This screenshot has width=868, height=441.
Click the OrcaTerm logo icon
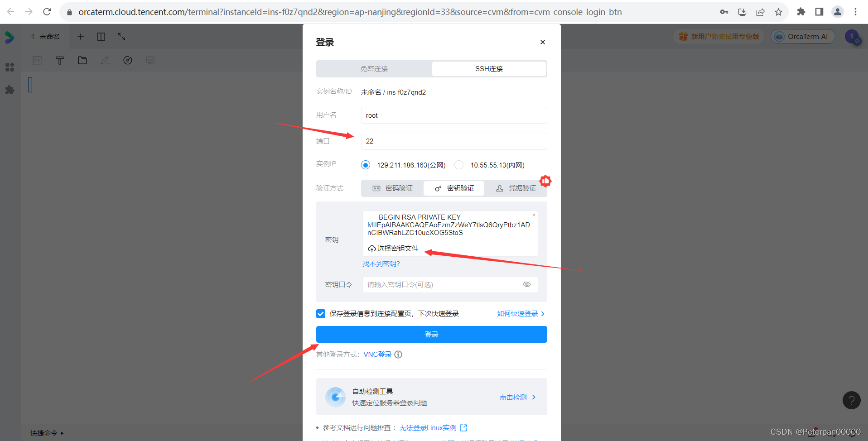click(10, 37)
